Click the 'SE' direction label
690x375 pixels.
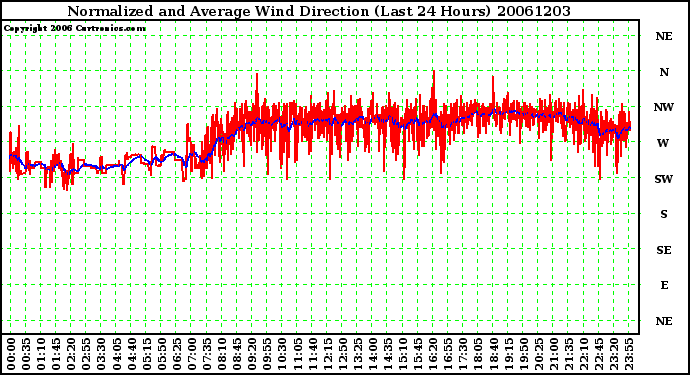664,250
